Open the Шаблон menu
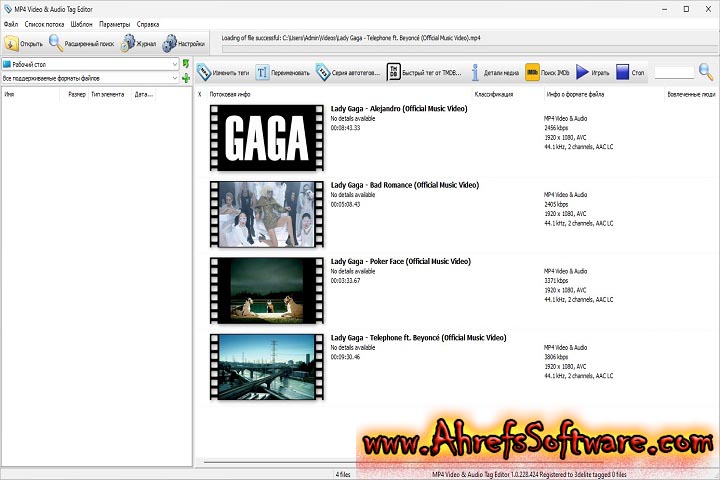Image resolution: width=720 pixels, height=480 pixels. (82, 23)
